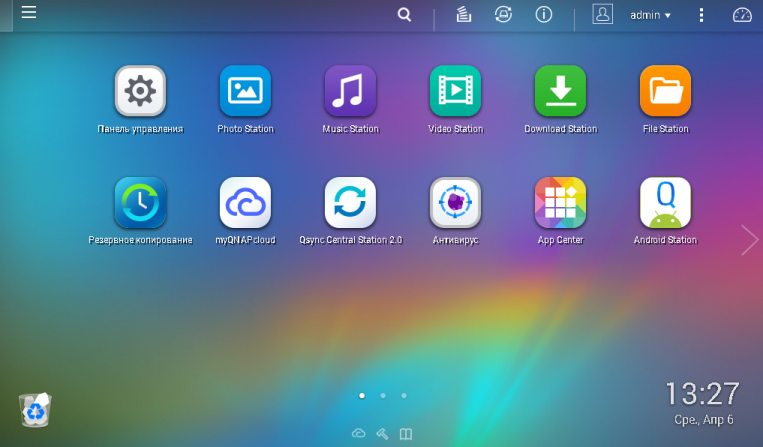Switch to third desktop page dot
The height and width of the screenshot is (447, 763).
404,395
